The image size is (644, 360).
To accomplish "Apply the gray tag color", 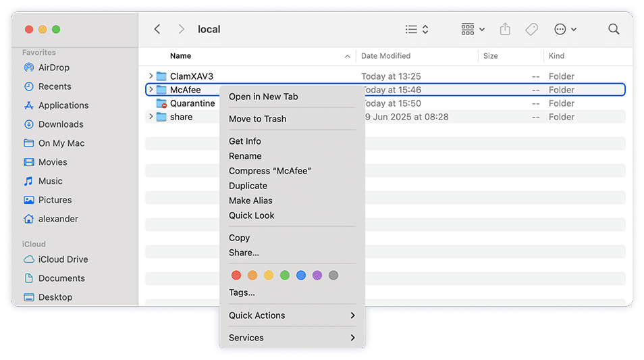I will [333, 276].
